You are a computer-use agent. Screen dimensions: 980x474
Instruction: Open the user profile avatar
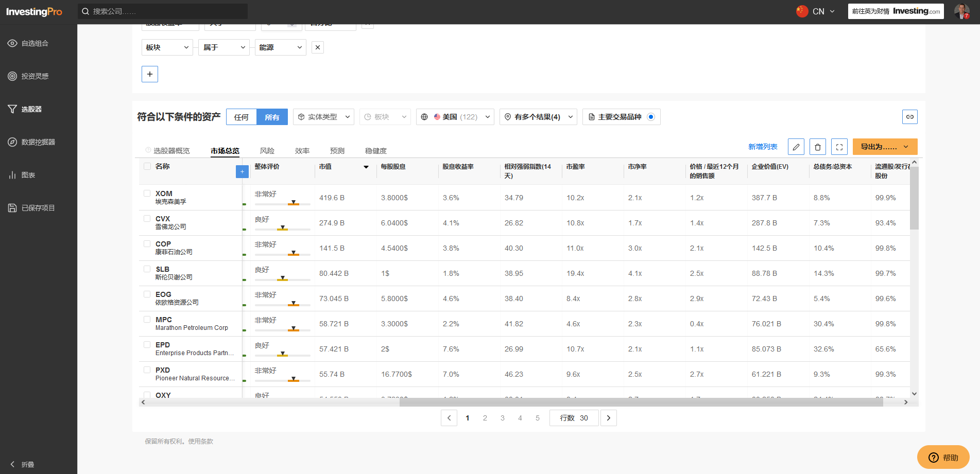961,11
